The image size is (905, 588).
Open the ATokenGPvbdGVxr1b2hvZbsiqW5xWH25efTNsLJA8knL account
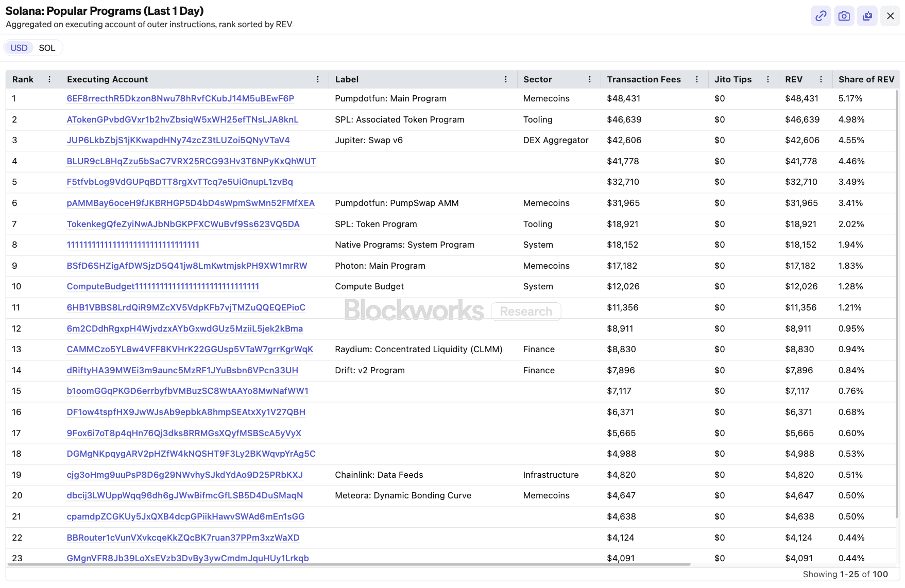182,119
